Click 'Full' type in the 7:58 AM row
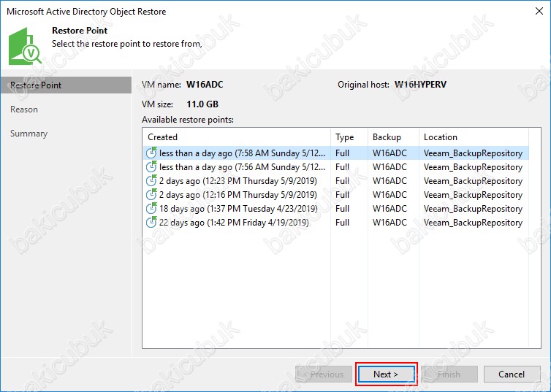The height and width of the screenshot is (392, 551). click(x=342, y=153)
